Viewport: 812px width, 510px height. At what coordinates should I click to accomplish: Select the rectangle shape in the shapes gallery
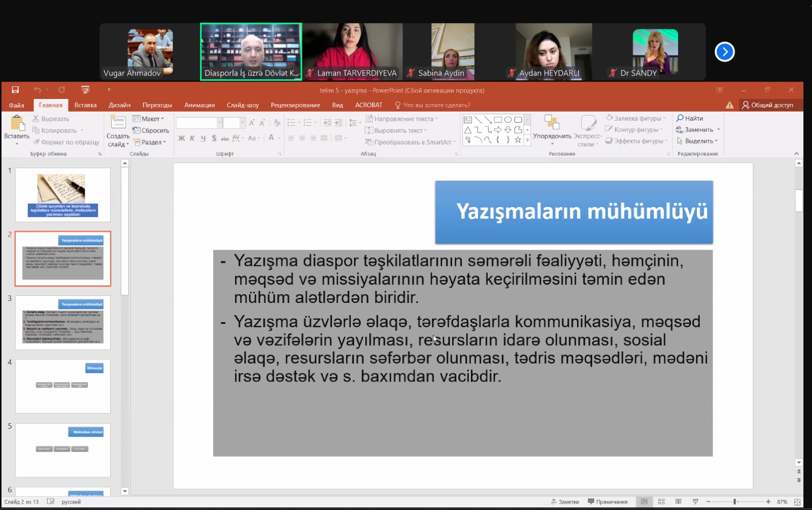pyautogui.click(x=498, y=120)
